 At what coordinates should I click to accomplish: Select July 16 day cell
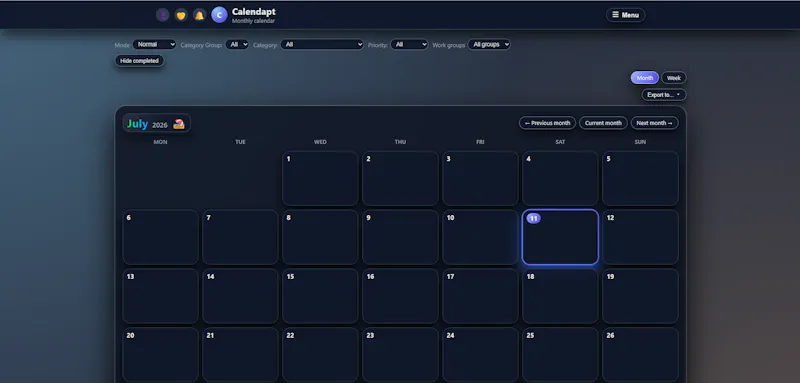click(401, 296)
